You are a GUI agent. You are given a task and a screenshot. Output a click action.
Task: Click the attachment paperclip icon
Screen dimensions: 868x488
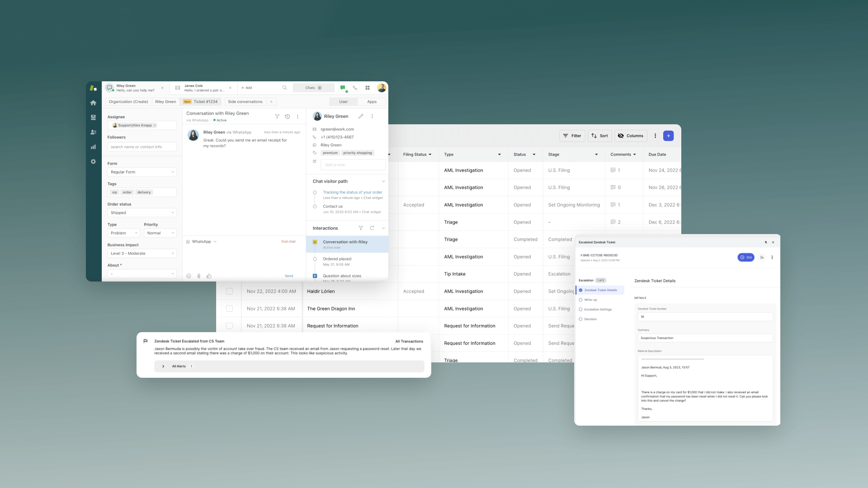click(199, 276)
